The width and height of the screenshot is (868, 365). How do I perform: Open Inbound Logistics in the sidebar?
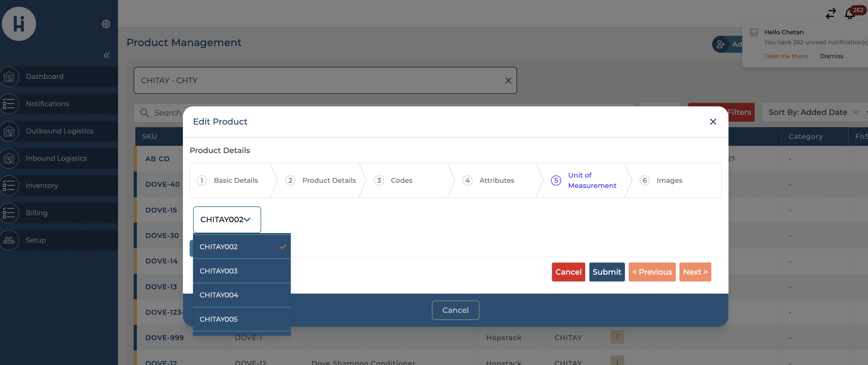(56, 158)
